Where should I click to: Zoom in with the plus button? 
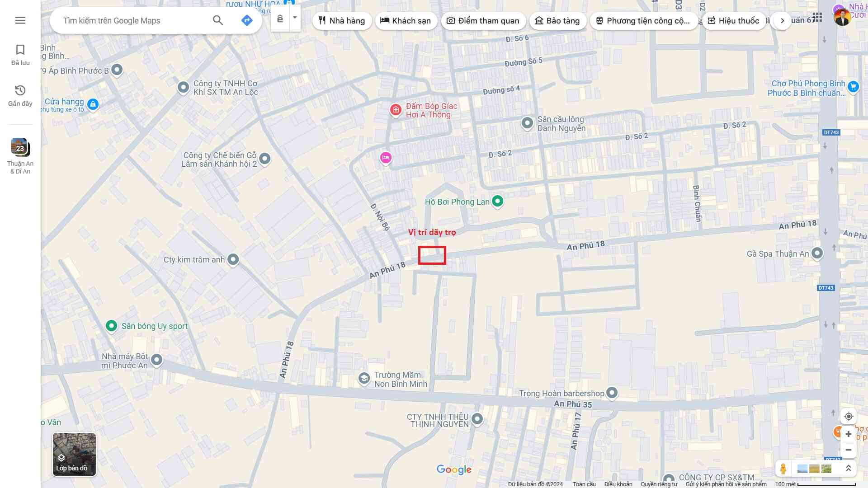pos(849,434)
